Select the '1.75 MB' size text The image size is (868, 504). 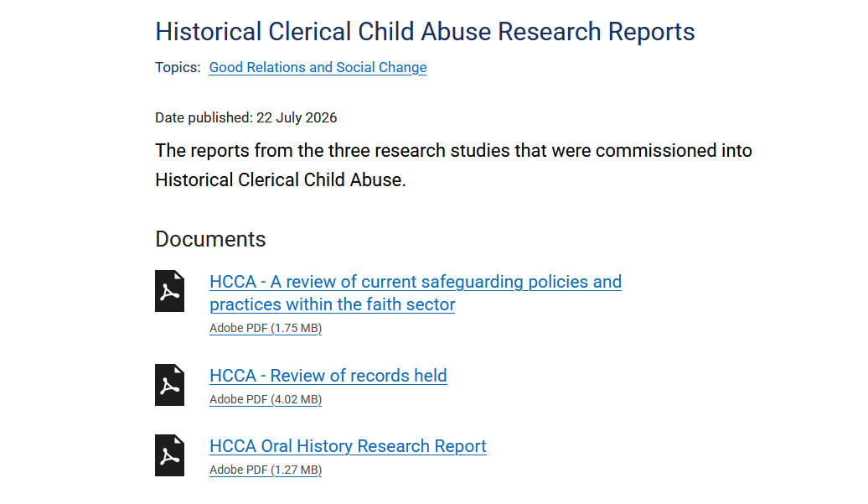(x=296, y=328)
